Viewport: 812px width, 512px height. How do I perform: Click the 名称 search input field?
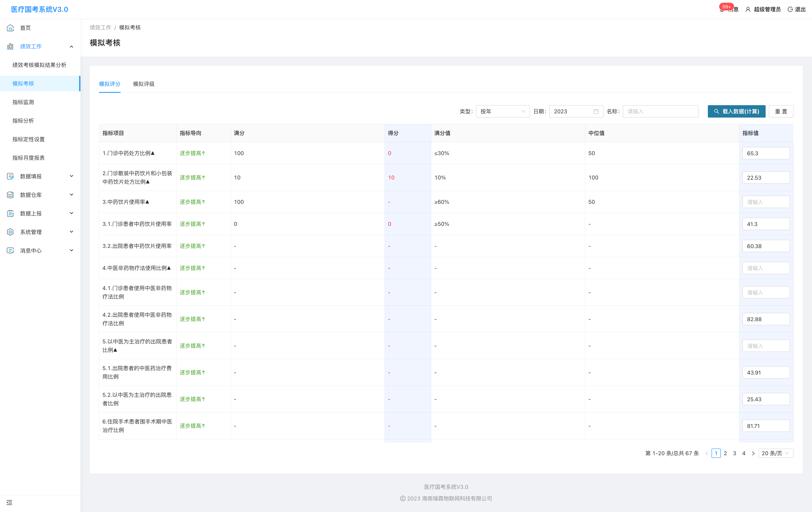(660, 111)
